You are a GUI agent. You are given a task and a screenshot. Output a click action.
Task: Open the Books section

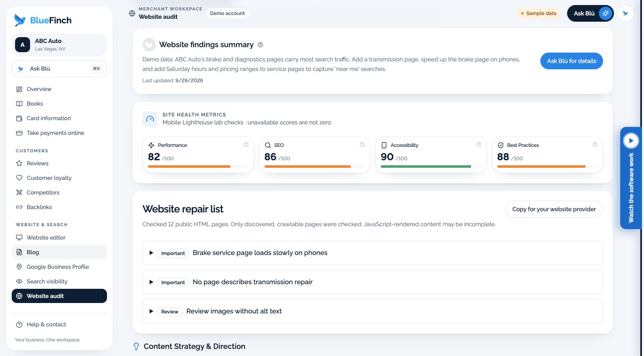tap(59, 104)
